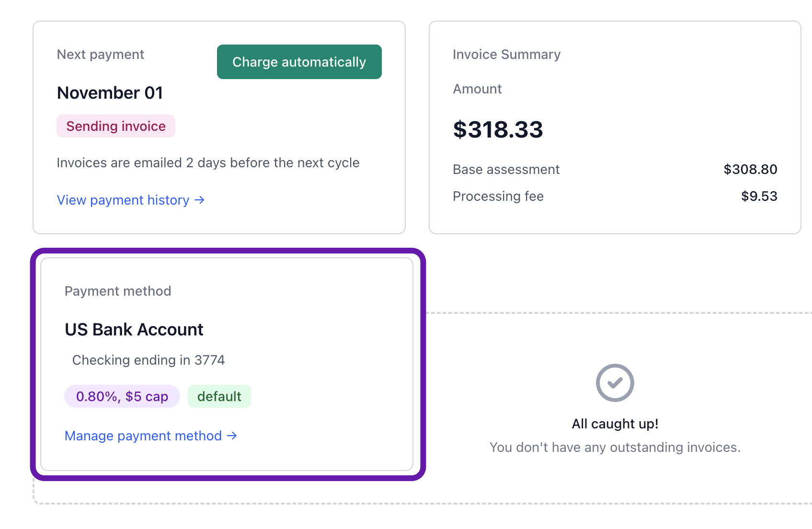Select the Checking ending in 3774 text
Screen dimensions: 812x529
149,360
